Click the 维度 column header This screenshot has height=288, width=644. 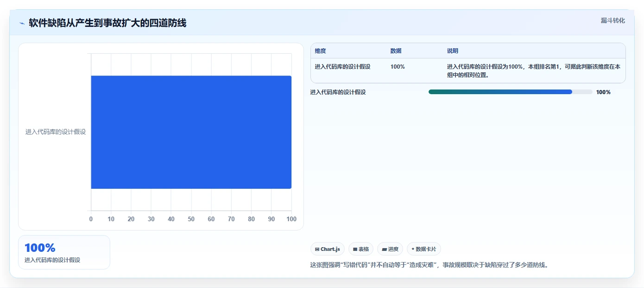[320, 51]
